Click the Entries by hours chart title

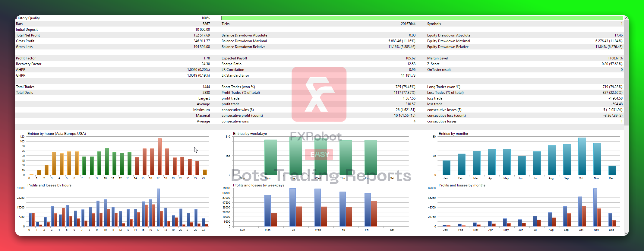click(x=57, y=134)
